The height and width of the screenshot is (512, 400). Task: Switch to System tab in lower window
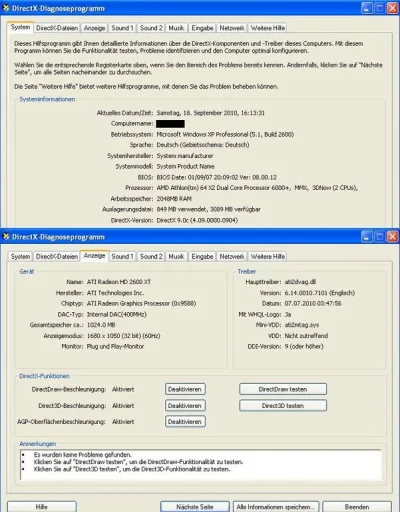20,256
